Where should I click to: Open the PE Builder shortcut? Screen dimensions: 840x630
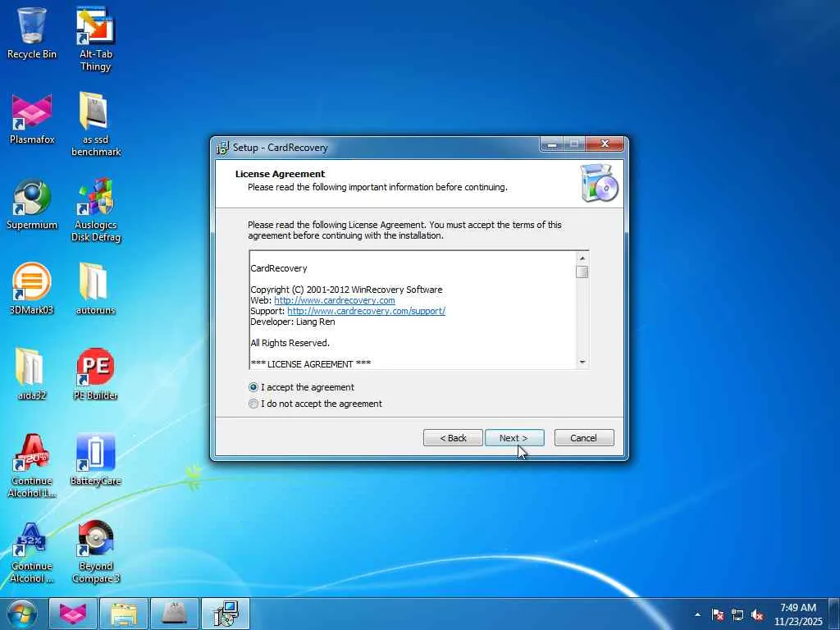click(95, 373)
